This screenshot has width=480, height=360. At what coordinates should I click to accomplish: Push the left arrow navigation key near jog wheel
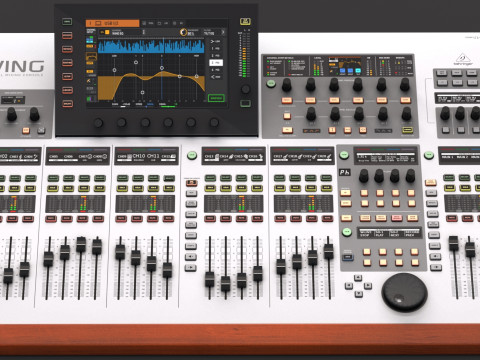349,286
